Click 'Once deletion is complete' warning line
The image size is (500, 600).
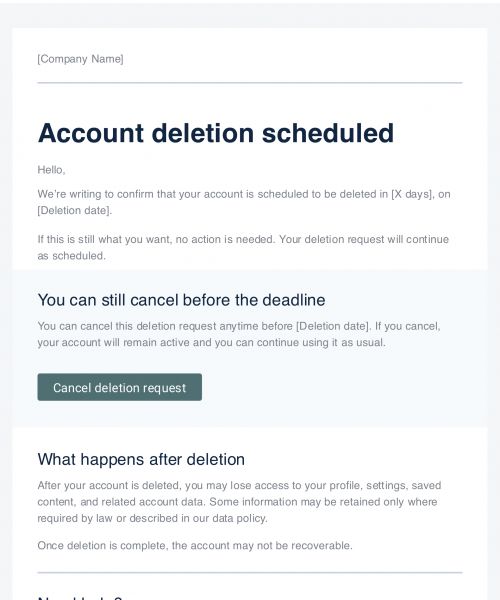(x=195, y=545)
